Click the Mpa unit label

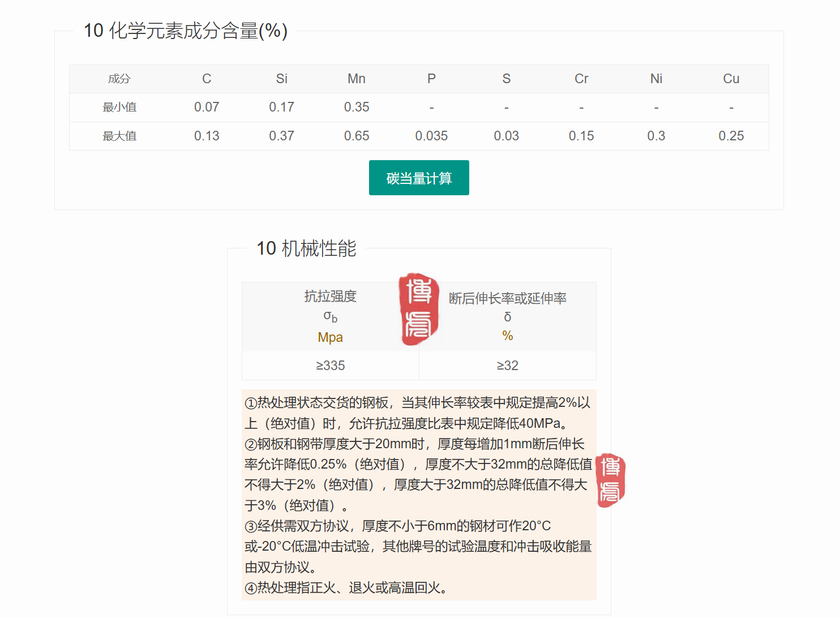pos(330,337)
